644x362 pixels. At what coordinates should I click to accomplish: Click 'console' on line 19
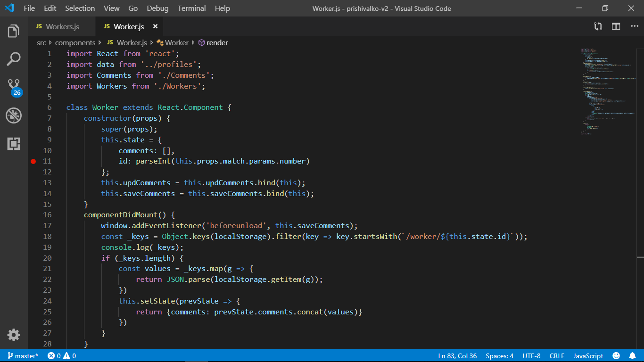[116, 247]
